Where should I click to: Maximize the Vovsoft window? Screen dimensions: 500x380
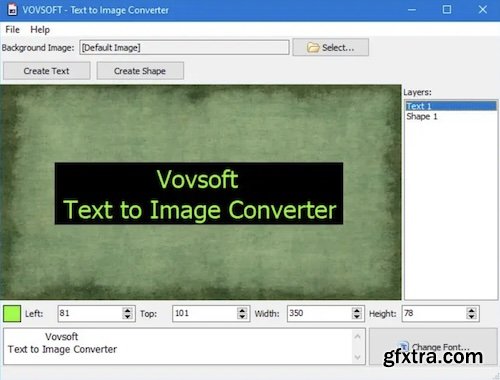tap(447, 10)
